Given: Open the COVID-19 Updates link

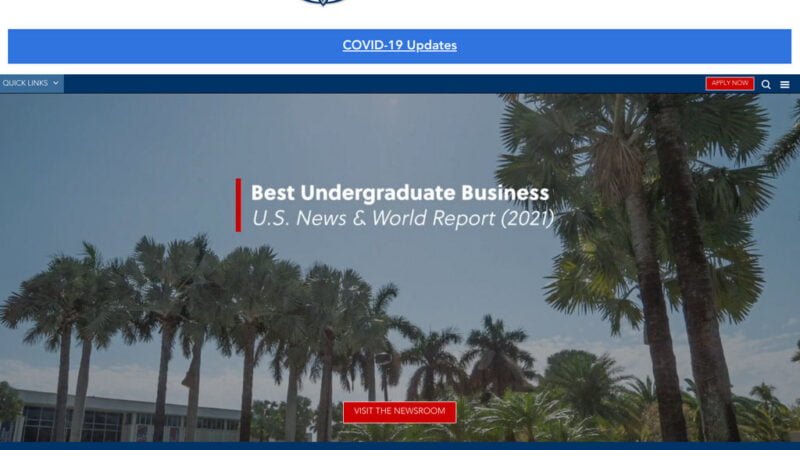Looking at the screenshot, I should point(399,45).
